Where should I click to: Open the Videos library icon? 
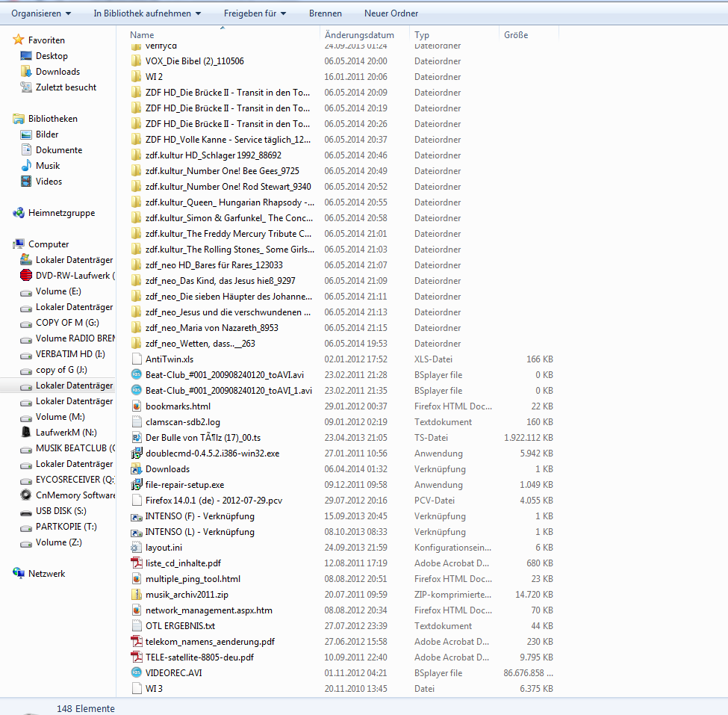[x=26, y=182]
